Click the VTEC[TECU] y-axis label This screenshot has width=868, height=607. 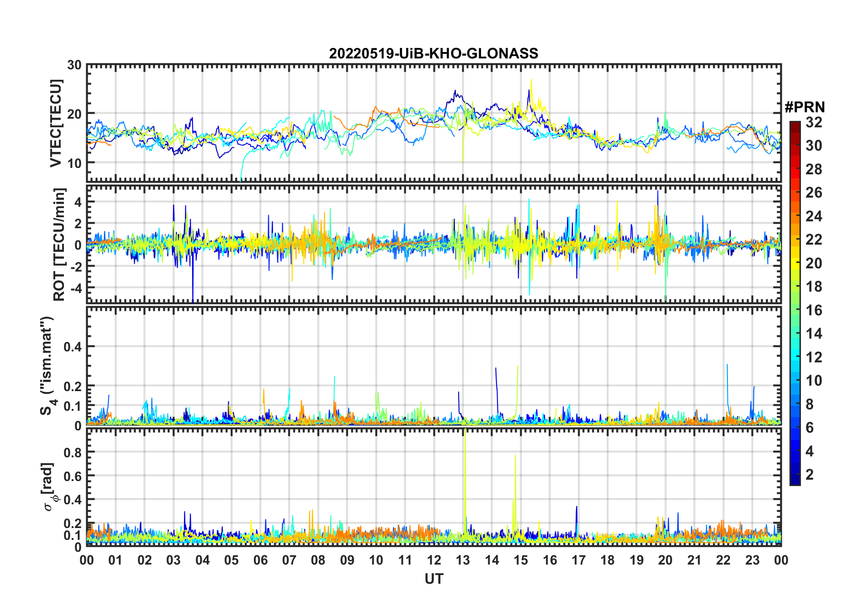(56, 123)
